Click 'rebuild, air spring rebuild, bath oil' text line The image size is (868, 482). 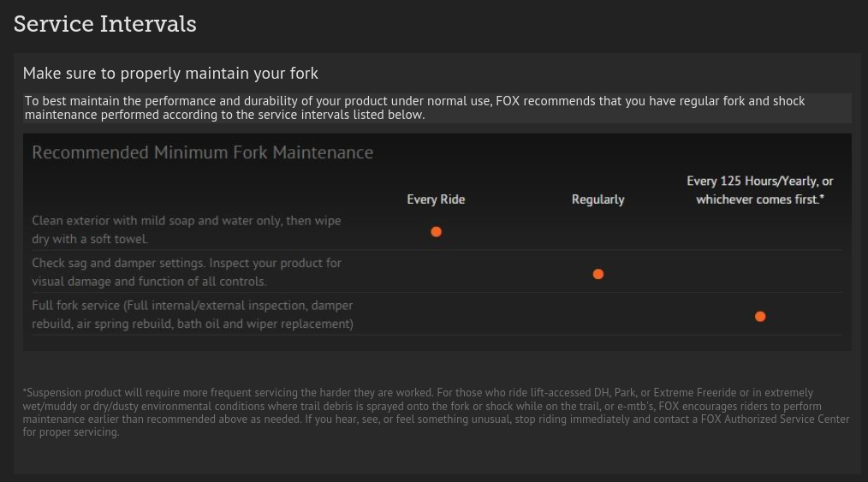click(x=193, y=324)
